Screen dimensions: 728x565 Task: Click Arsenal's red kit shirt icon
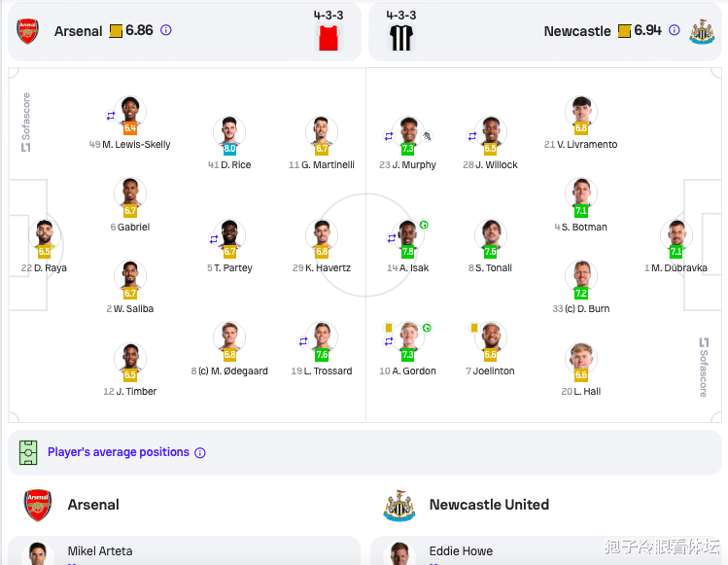point(329,38)
